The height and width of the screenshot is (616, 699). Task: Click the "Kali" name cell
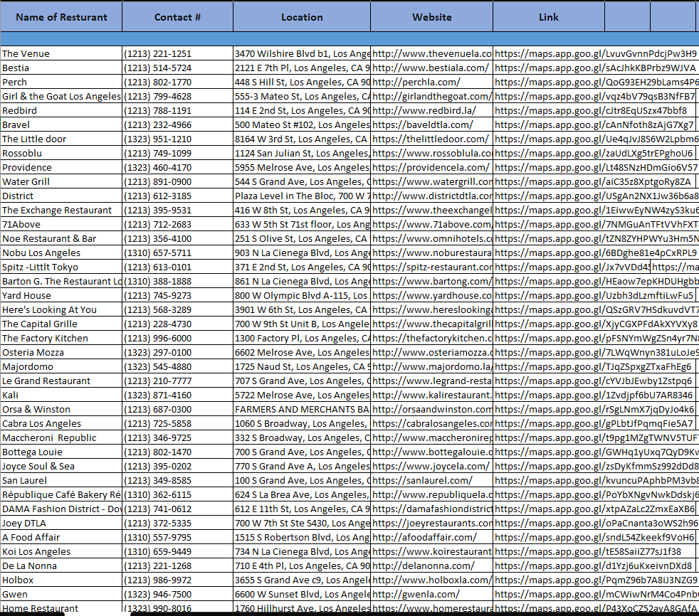pyautogui.click(x=61, y=395)
